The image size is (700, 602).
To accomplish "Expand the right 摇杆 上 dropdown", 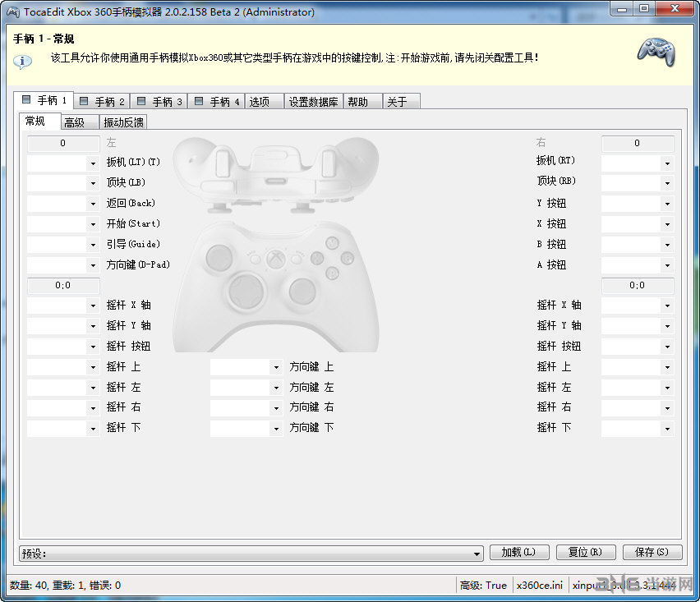I will (x=638, y=367).
